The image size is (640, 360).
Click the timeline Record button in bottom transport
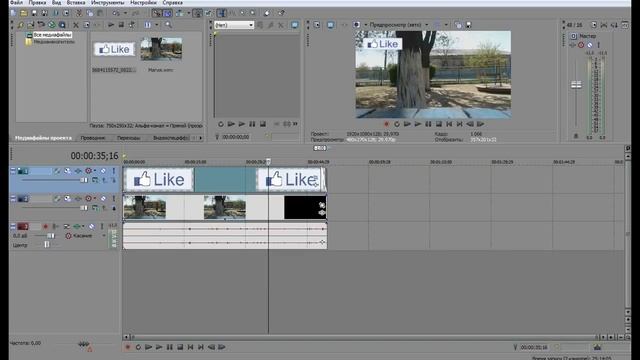click(x=127, y=347)
